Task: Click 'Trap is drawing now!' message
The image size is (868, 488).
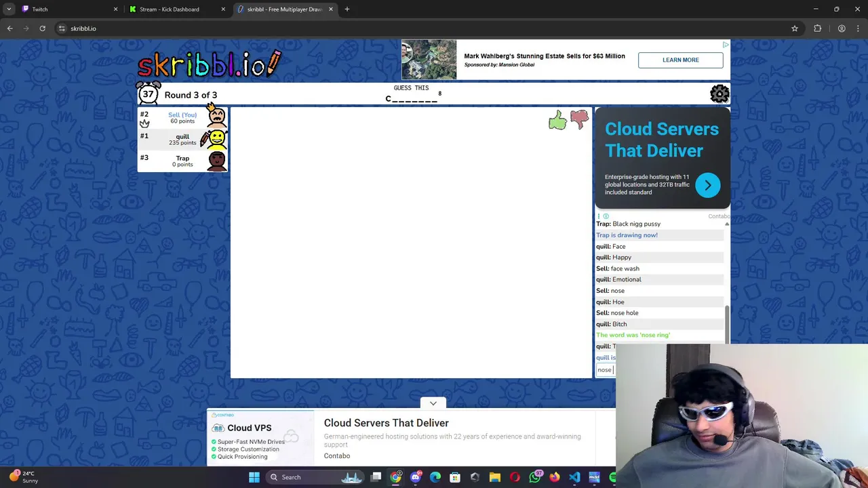Action: [627, 235]
